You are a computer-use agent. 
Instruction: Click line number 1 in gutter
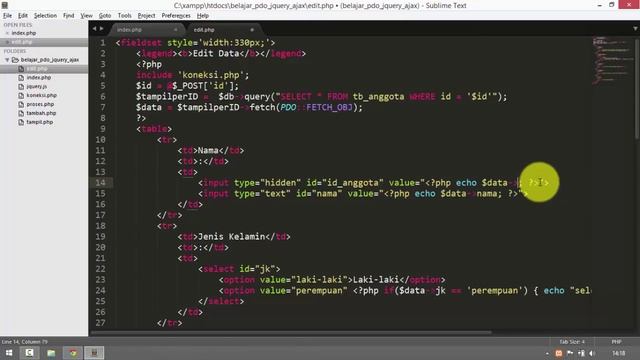coord(103,43)
